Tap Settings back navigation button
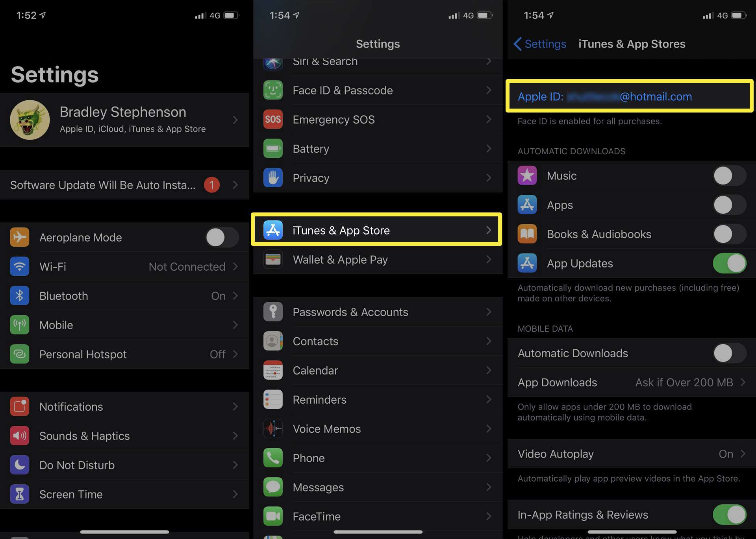 tap(537, 43)
